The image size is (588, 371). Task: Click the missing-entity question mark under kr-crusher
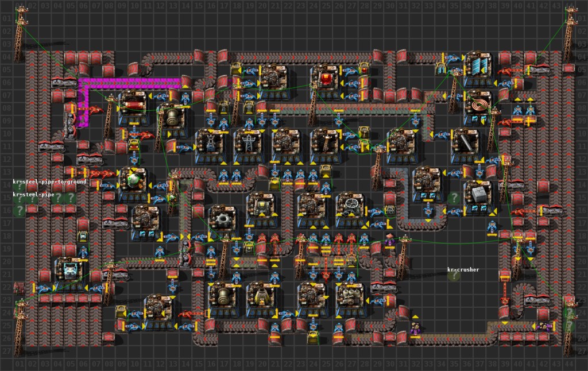(454, 276)
